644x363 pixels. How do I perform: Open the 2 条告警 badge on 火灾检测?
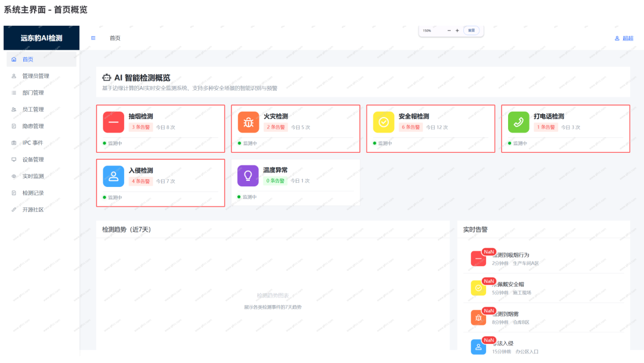pos(275,127)
